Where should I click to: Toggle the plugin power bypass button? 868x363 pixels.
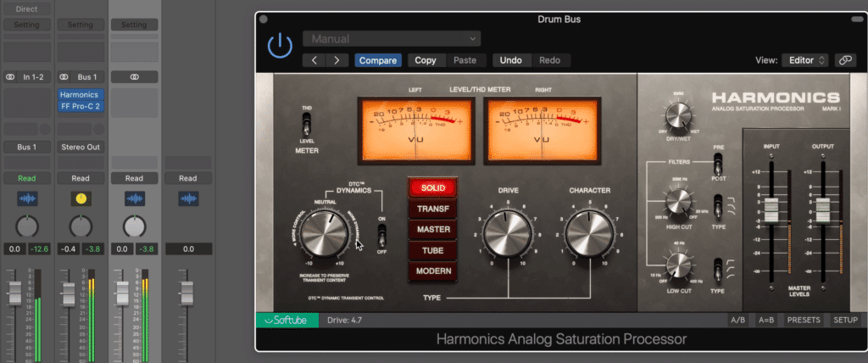click(280, 46)
